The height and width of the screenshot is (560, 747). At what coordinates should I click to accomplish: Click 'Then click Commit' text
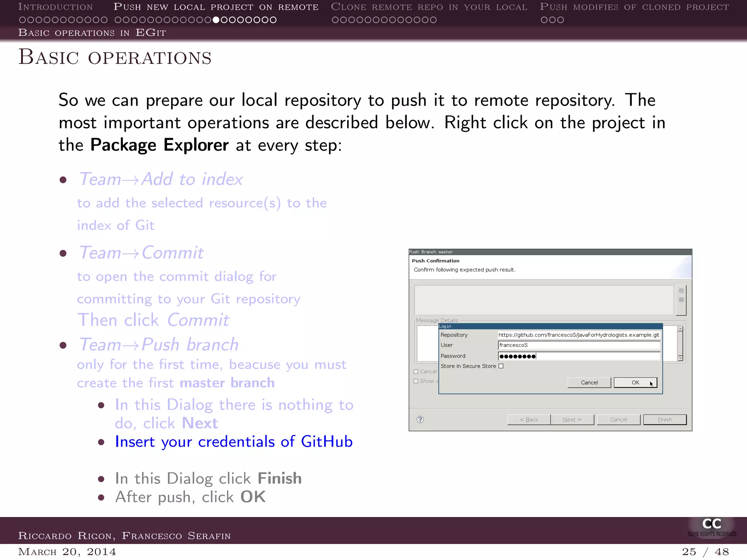point(153,320)
